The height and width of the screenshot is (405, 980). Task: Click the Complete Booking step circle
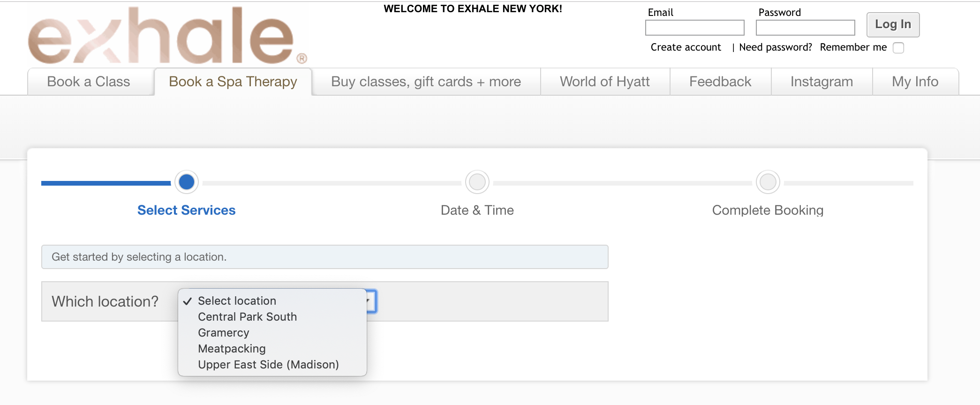coord(768,182)
